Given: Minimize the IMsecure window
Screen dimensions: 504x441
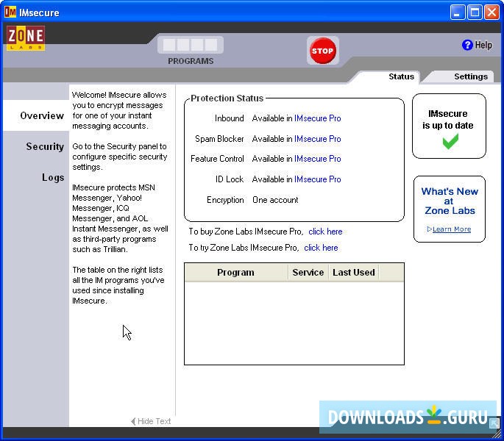Looking at the screenshot, I should pyautogui.click(x=458, y=12).
